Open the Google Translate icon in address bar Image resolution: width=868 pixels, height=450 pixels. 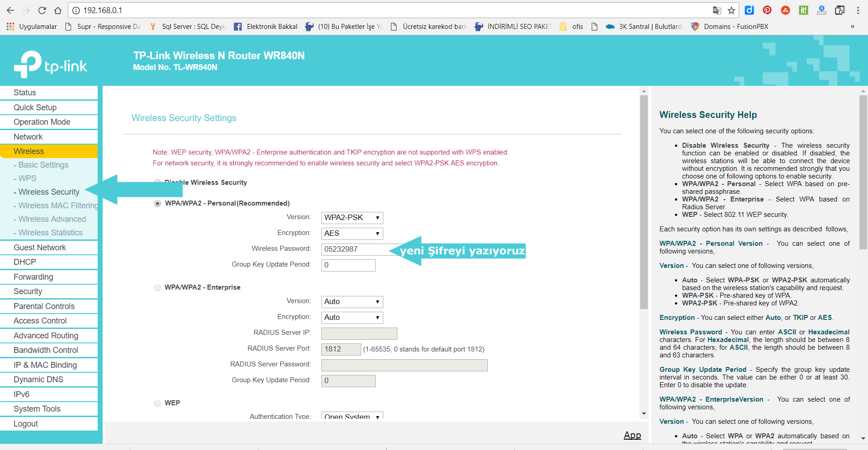(717, 10)
